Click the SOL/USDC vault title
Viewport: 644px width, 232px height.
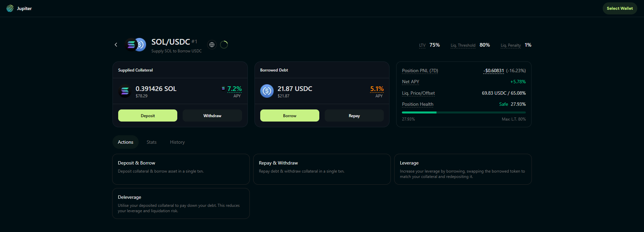[171, 42]
